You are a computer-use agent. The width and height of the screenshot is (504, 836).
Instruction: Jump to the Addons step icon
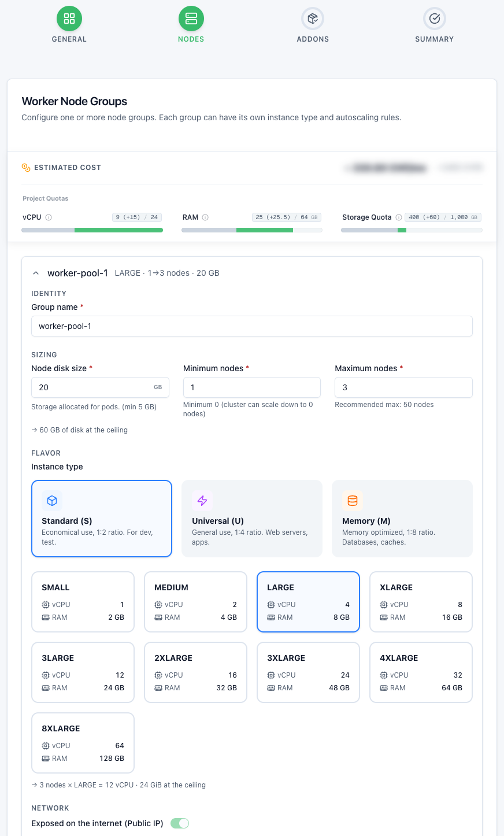pos(313,19)
